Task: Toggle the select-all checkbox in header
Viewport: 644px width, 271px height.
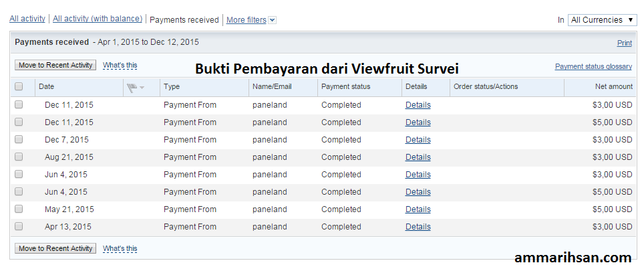Action: (19, 86)
